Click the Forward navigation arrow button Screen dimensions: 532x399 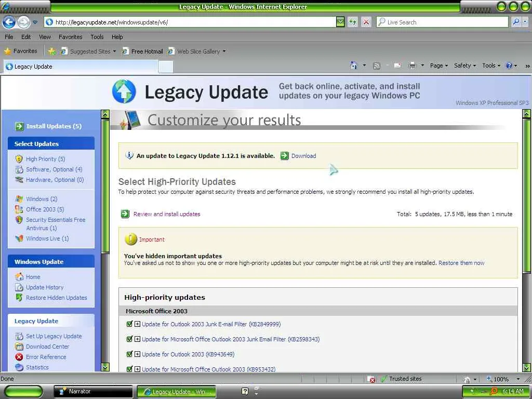(x=23, y=22)
